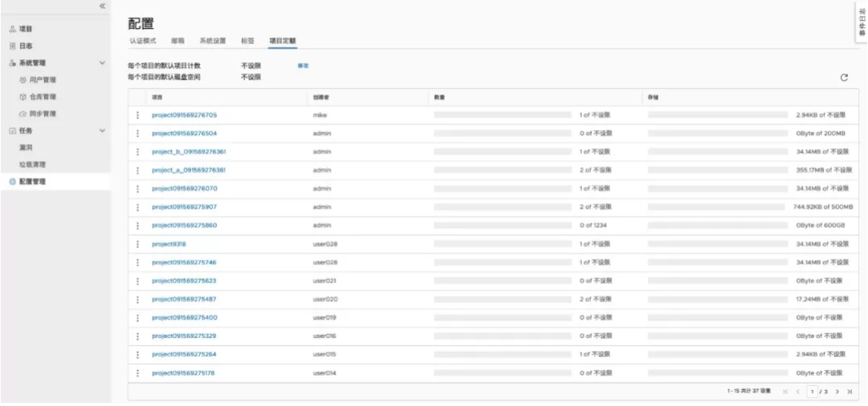This screenshot has height=406, width=868.
Task: Click the 日志 icon in the sidebar
Action: 12,46
